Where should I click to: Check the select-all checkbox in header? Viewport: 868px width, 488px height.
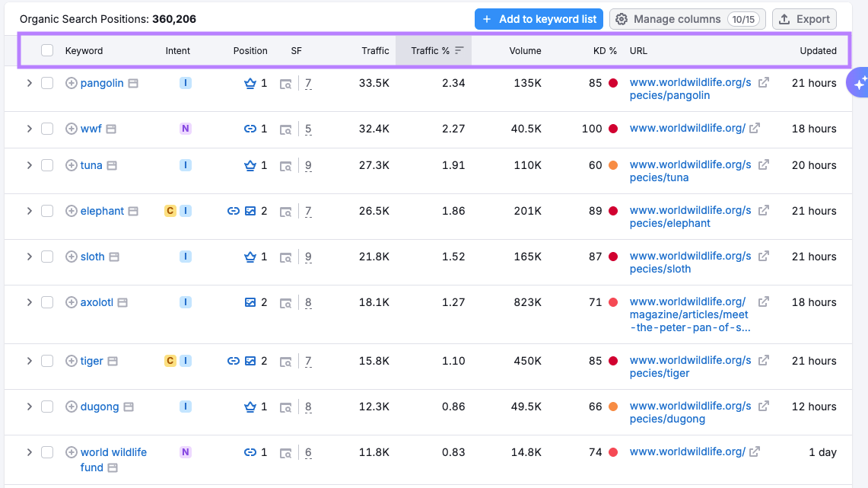[46, 50]
